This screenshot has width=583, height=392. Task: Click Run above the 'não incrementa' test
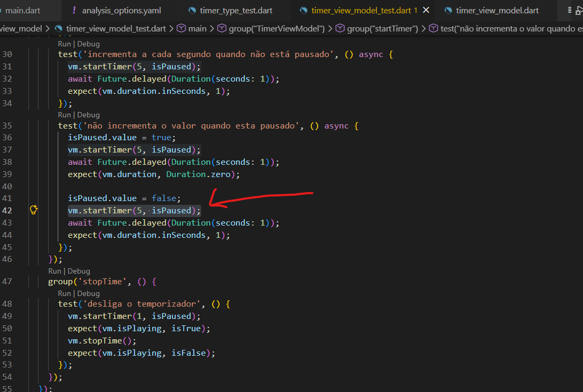point(64,115)
